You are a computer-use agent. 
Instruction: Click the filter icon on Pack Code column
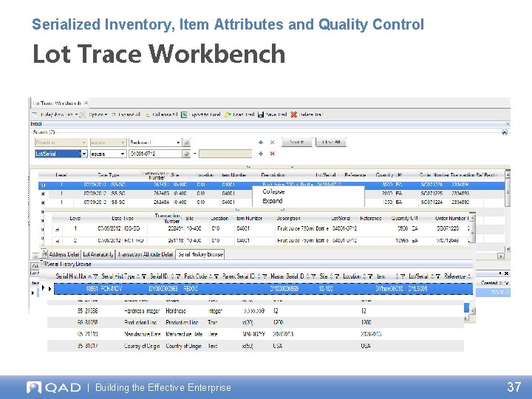[x=216, y=276]
